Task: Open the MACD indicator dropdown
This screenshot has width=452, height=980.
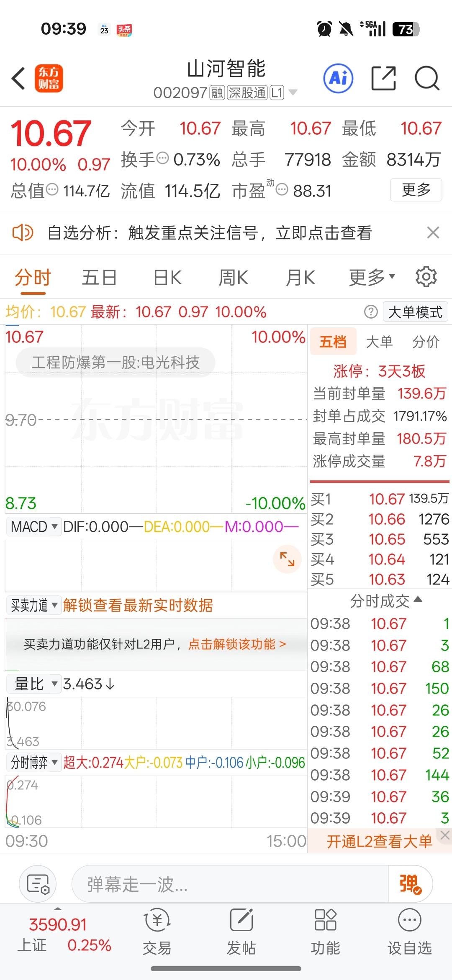Action: click(34, 526)
